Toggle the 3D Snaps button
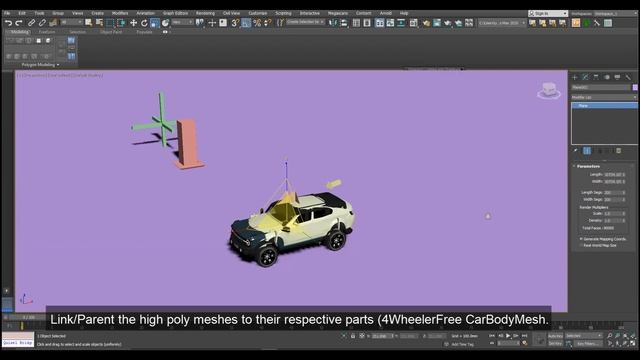 pos(235,23)
